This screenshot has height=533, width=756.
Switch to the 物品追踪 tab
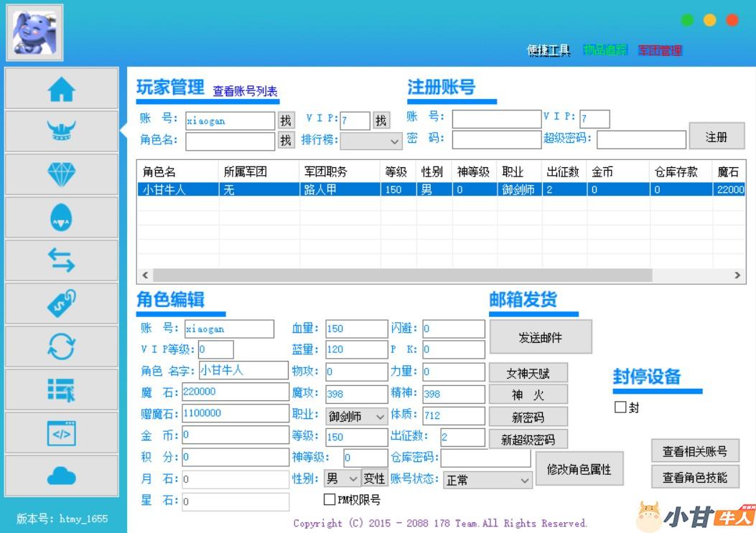click(605, 50)
